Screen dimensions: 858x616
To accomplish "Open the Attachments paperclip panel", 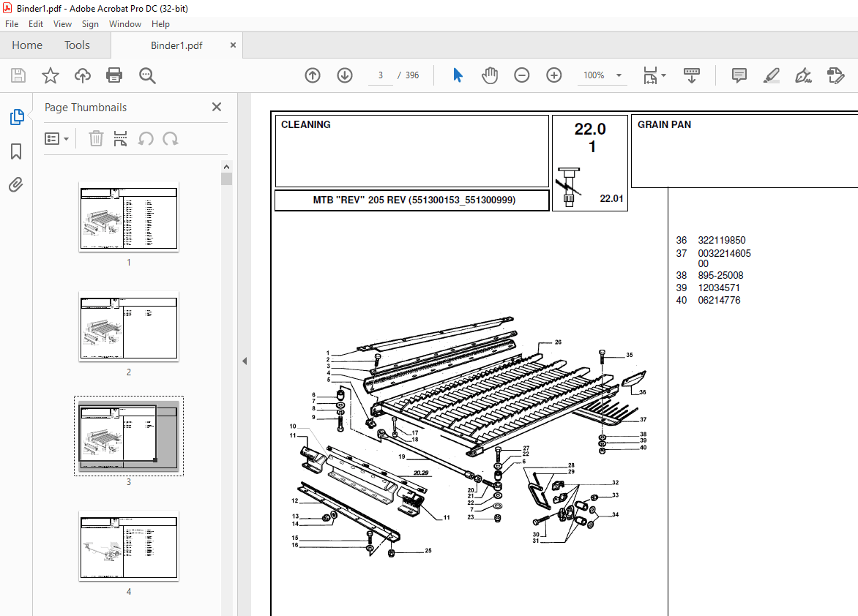I will click(x=16, y=185).
